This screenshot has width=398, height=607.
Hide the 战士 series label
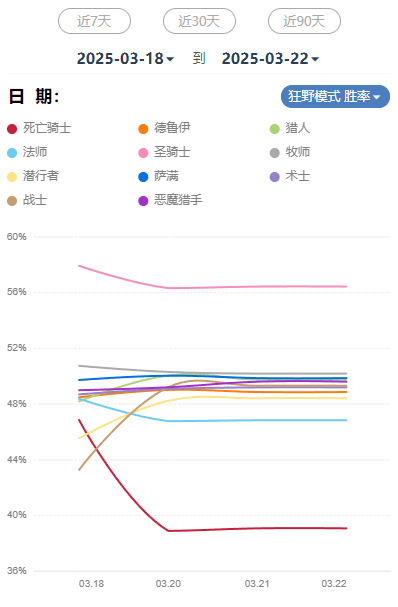[x=35, y=200]
